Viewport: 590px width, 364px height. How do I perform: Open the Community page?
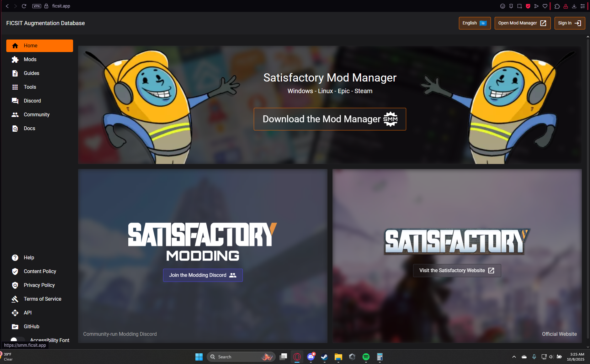coord(40,115)
